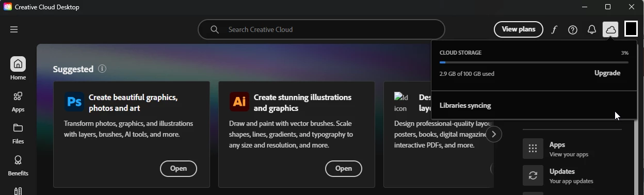Open Files in the left sidebar

18,134
